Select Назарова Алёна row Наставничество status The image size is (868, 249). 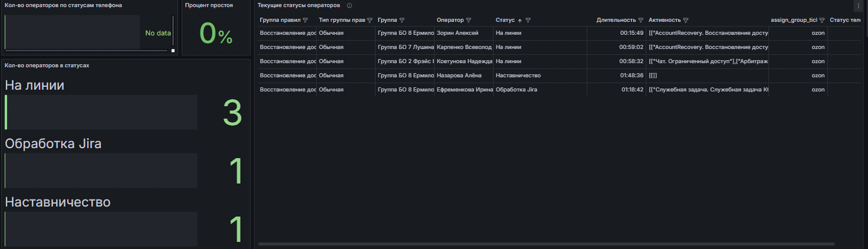tap(518, 76)
